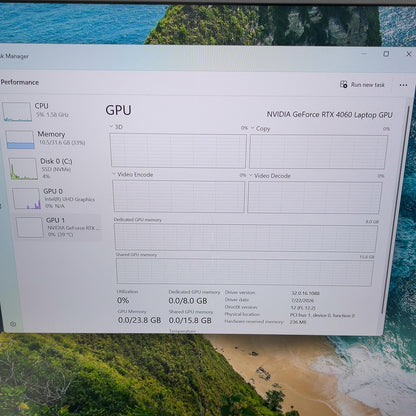
Task: Minimize the Task Manager window
Action: [364, 54]
